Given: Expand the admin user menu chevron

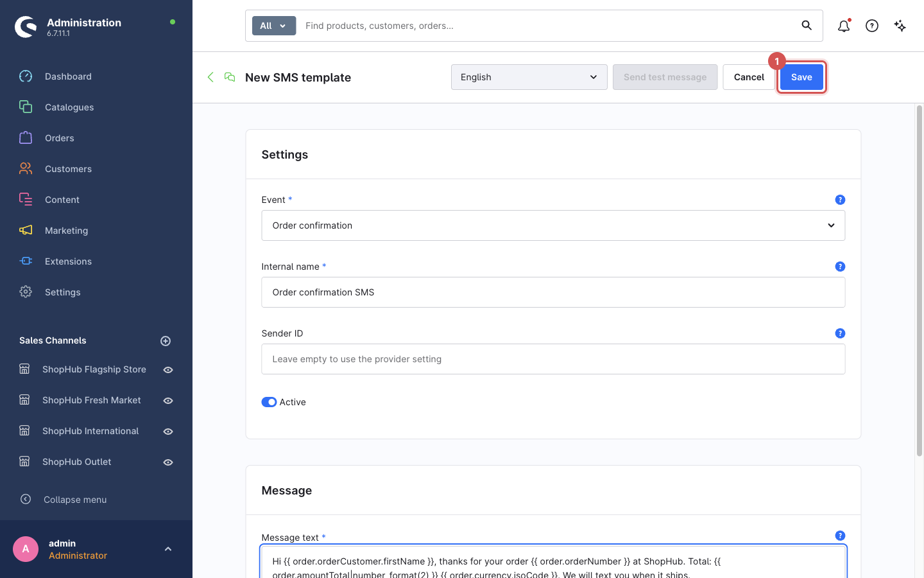Looking at the screenshot, I should pos(168,549).
